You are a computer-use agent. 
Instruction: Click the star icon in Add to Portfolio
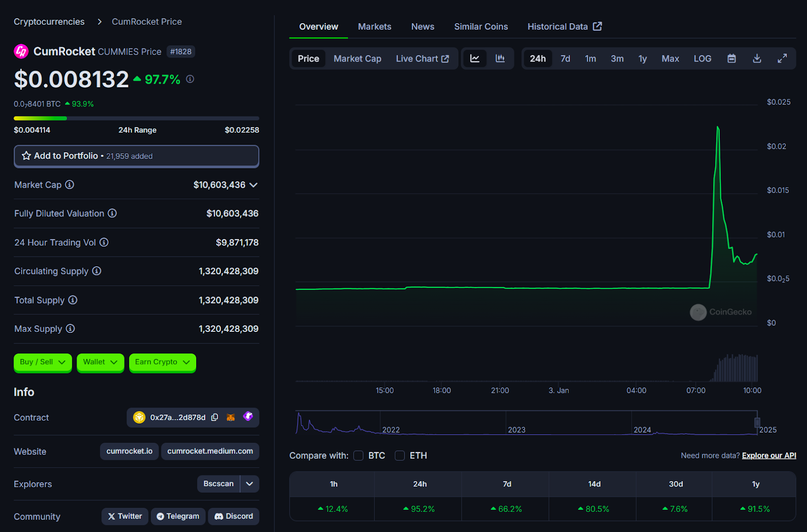[26, 156]
